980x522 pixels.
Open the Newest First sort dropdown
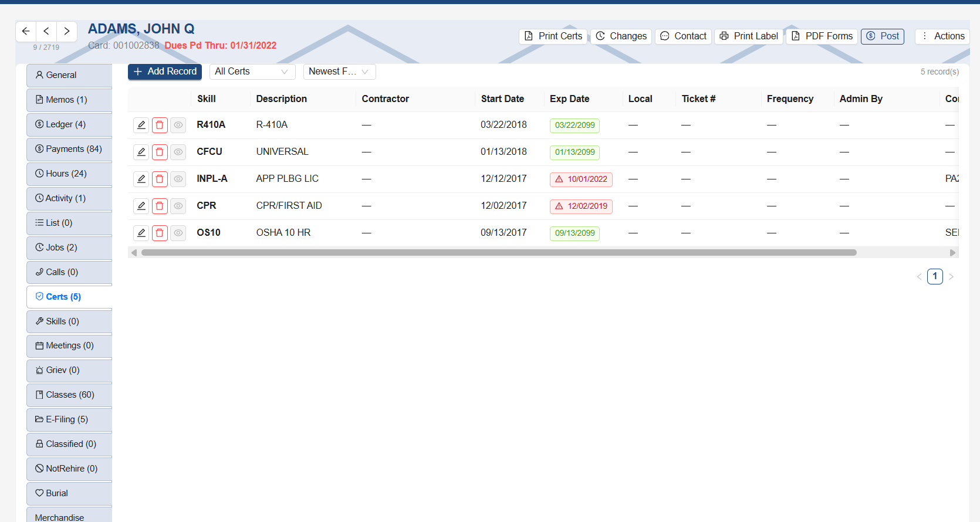pos(340,72)
